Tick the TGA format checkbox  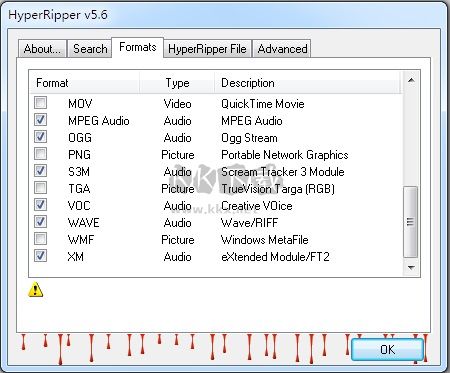40,188
